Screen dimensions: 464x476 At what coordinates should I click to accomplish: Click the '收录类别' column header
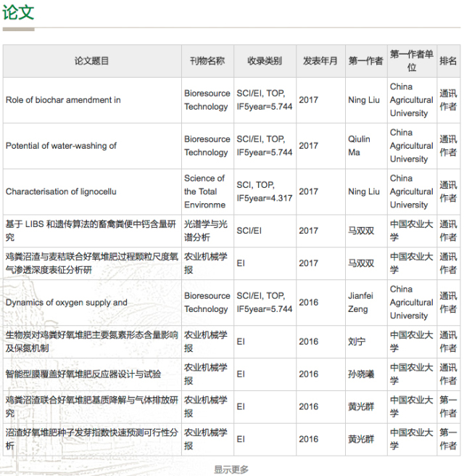[265, 61]
